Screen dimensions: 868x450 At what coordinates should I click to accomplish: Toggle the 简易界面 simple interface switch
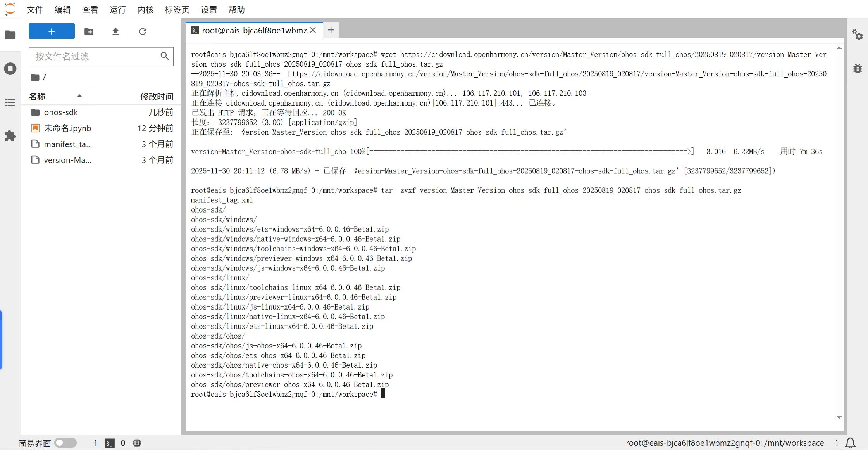coord(65,443)
